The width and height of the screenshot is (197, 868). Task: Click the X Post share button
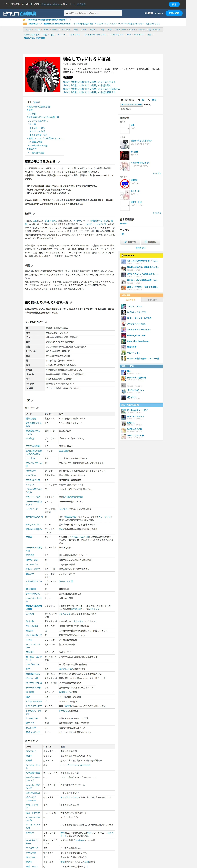68,77
